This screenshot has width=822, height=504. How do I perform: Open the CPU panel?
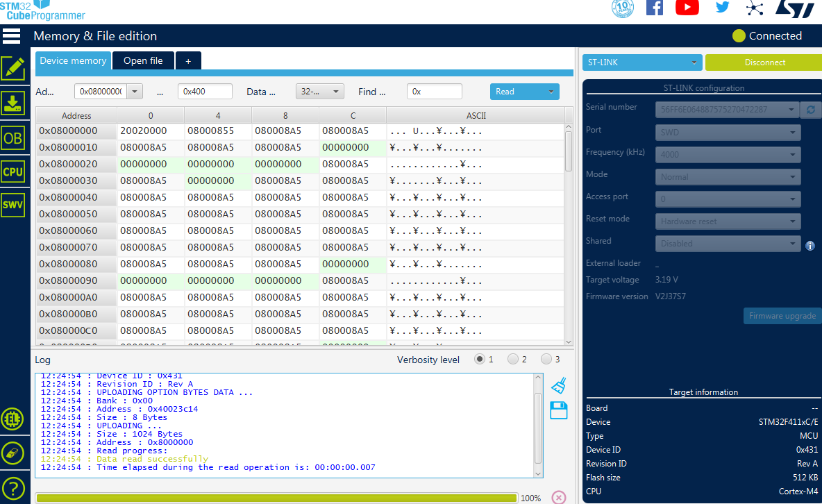point(13,171)
